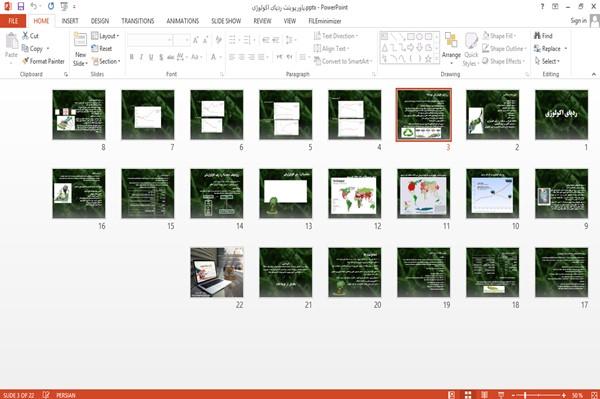The image size is (600, 399).
Task: Switch to Slide Sorter view in status bar
Action: tap(468, 395)
